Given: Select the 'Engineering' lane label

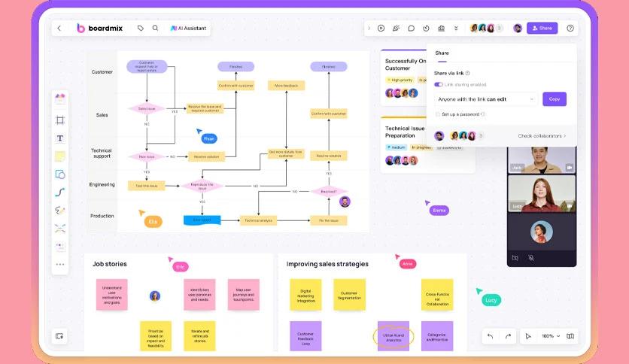Looking at the screenshot, I should click(102, 184).
